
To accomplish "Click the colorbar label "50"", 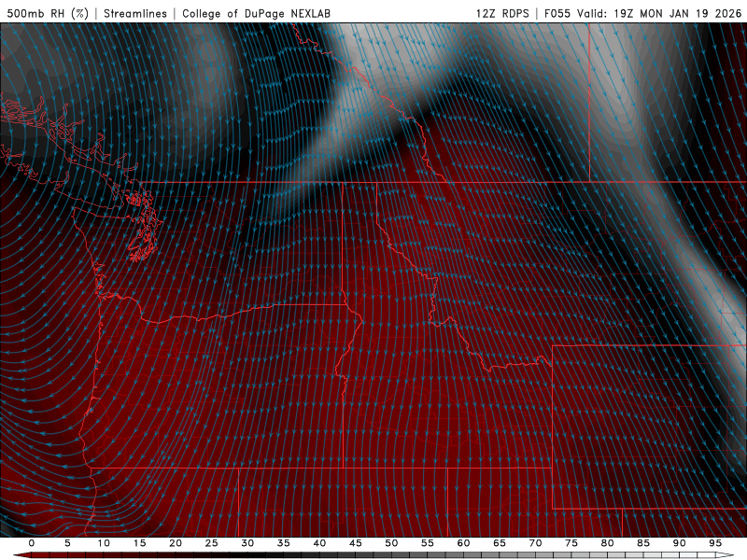I will (391, 543).
